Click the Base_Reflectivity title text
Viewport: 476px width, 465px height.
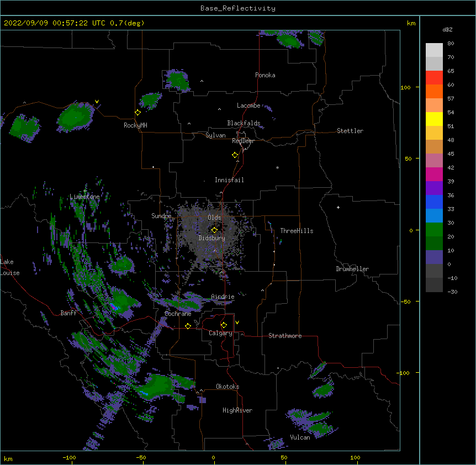(x=238, y=8)
